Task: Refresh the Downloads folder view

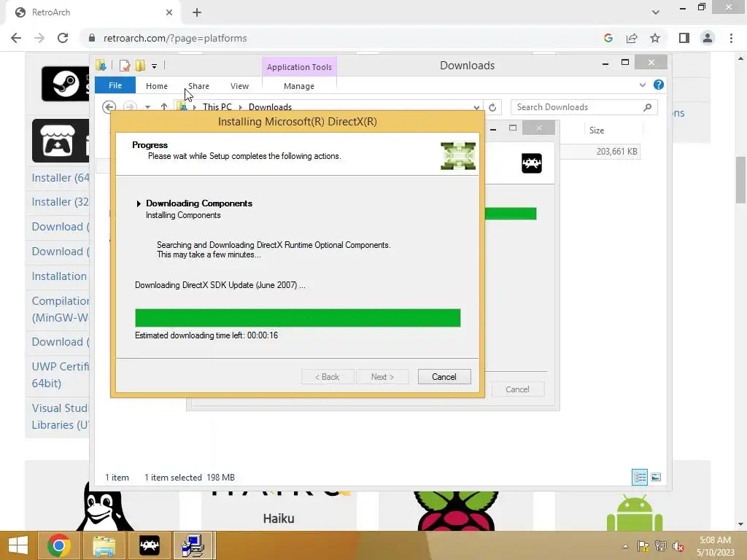Action: pyautogui.click(x=492, y=107)
